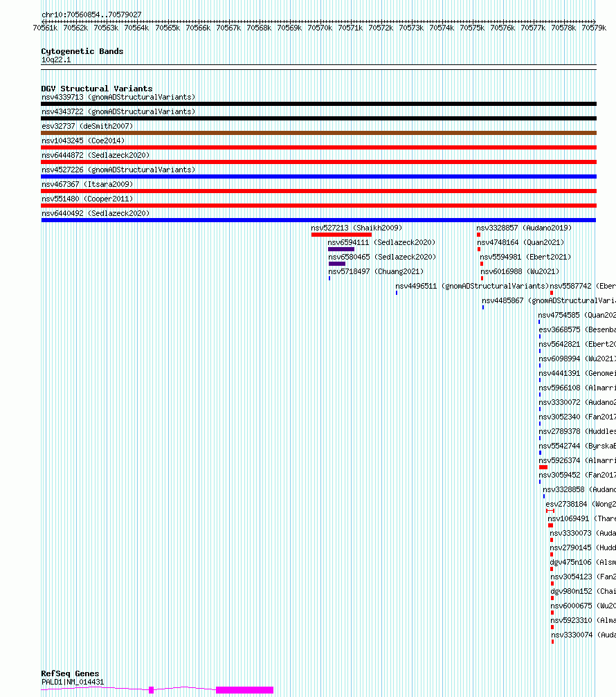Open nsv2790145 variant label
Screen dimensions: 616x697
(583, 547)
